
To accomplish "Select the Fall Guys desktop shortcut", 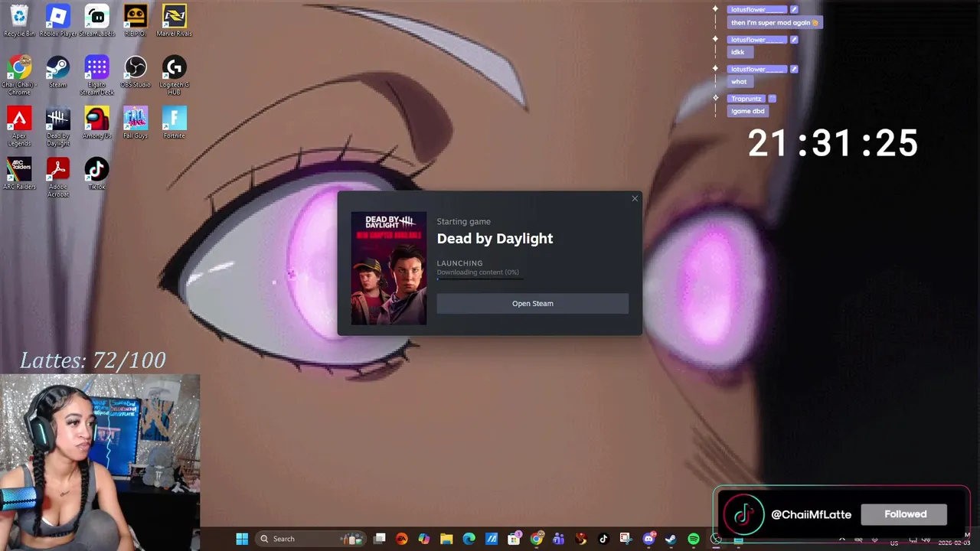I will point(136,122).
